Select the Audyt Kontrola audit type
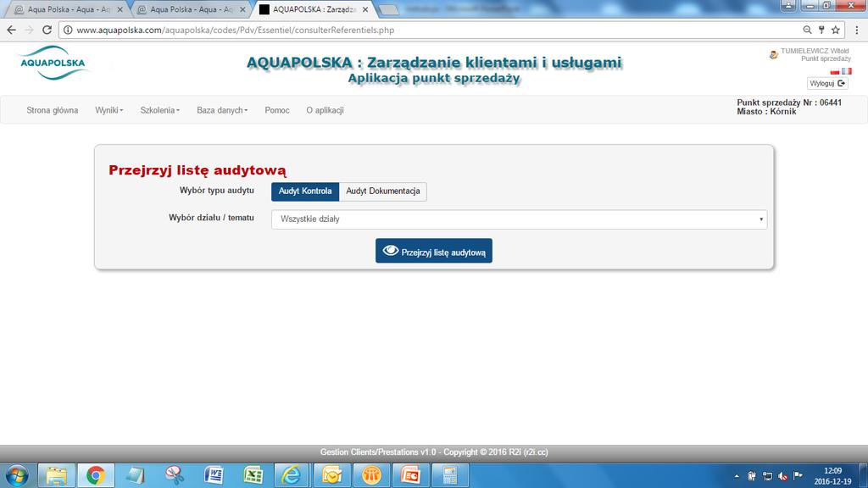 tap(305, 191)
